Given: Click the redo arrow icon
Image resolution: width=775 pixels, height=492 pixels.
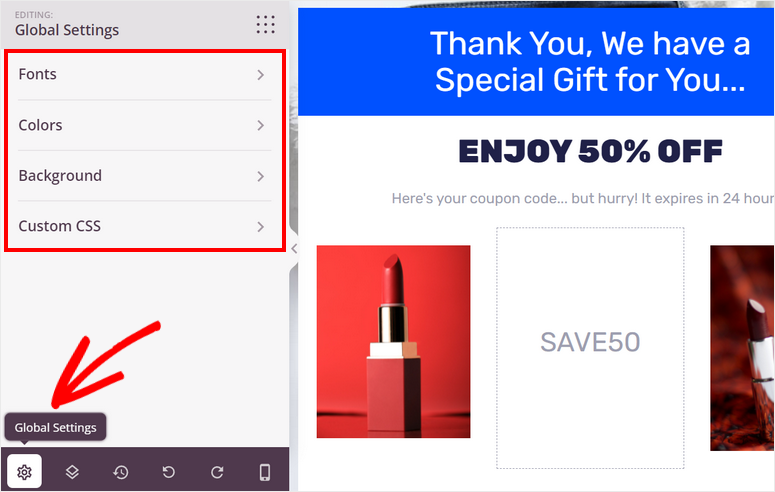Looking at the screenshot, I should tap(217, 472).
